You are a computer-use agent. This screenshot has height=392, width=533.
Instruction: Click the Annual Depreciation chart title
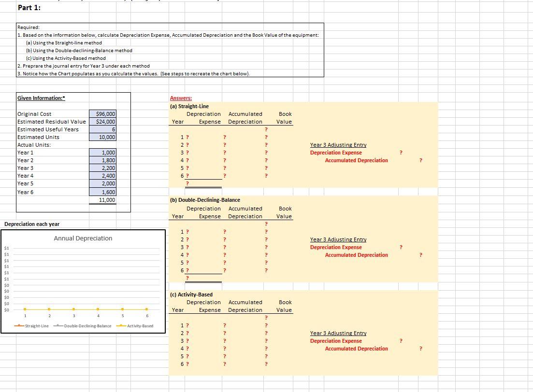tap(83, 238)
